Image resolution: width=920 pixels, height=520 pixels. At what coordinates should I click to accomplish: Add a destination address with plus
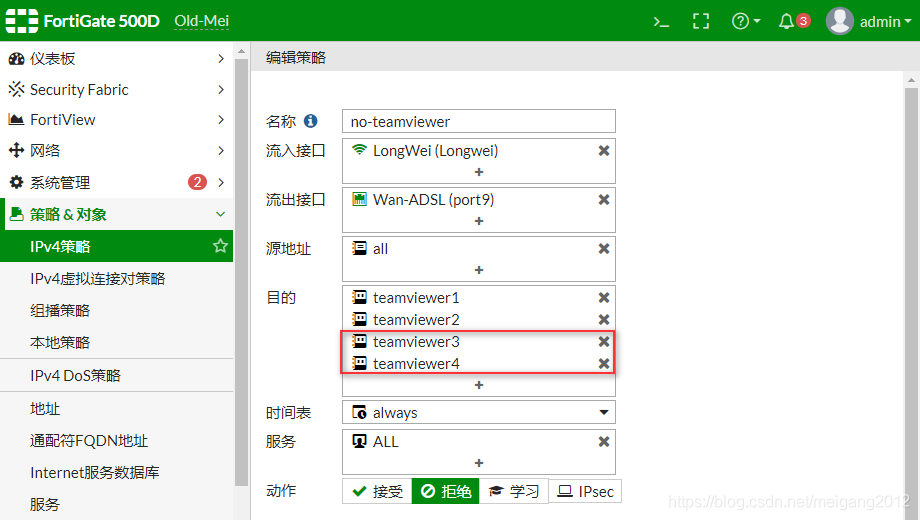click(479, 385)
